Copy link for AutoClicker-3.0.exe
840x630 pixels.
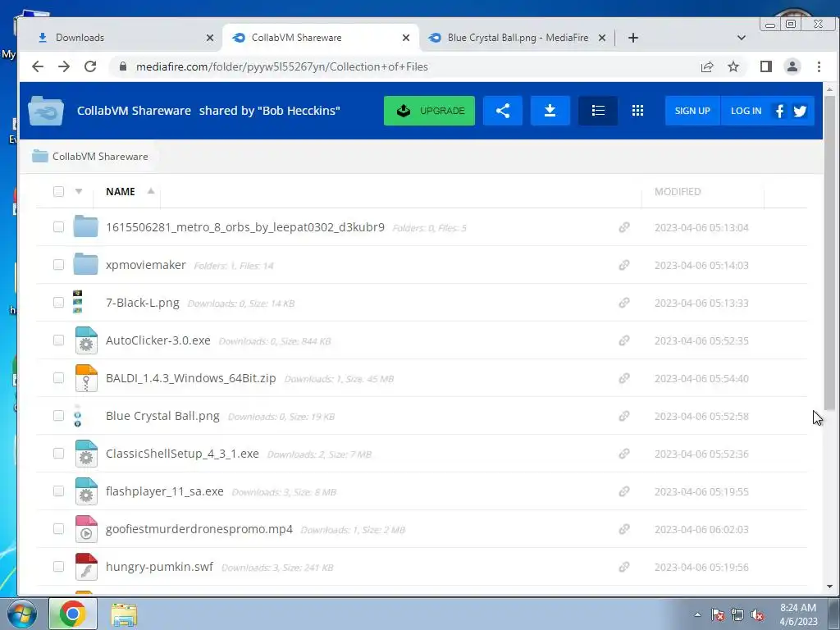click(x=624, y=340)
